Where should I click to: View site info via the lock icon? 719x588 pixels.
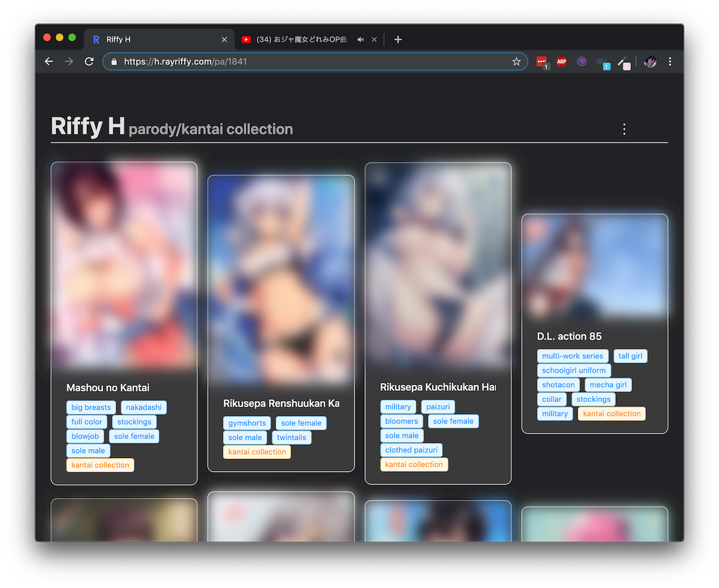(114, 61)
